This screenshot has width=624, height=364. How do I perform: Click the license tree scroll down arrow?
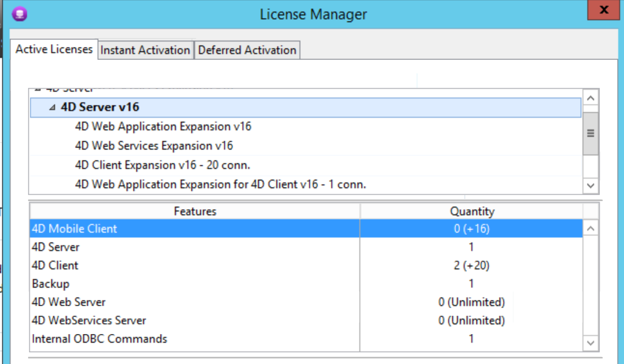tap(591, 185)
